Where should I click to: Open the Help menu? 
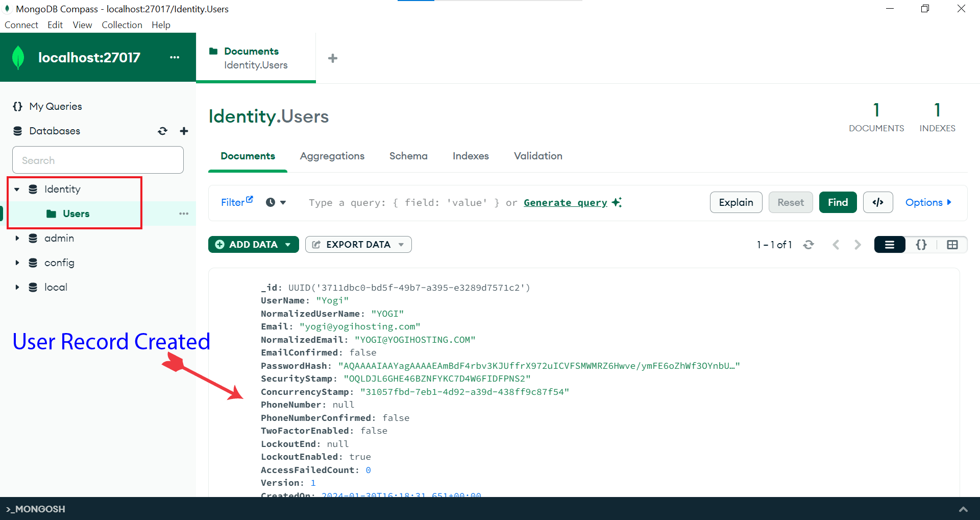(161, 25)
